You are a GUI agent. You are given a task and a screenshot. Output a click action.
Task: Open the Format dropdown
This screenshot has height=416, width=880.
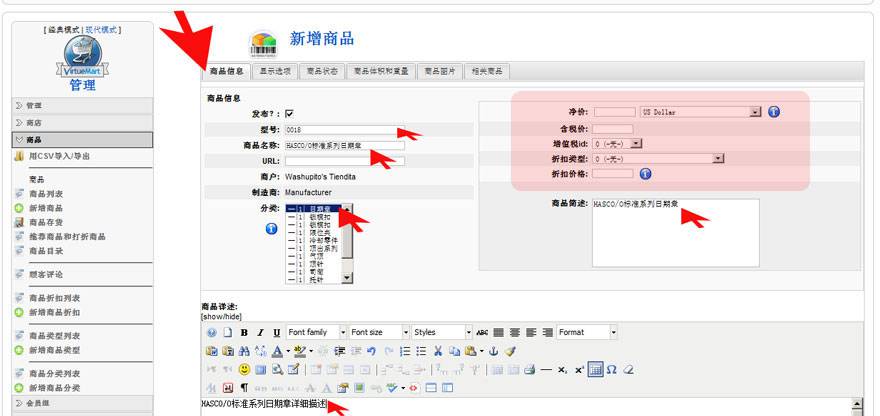pyautogui.click(x=587, y=332)
